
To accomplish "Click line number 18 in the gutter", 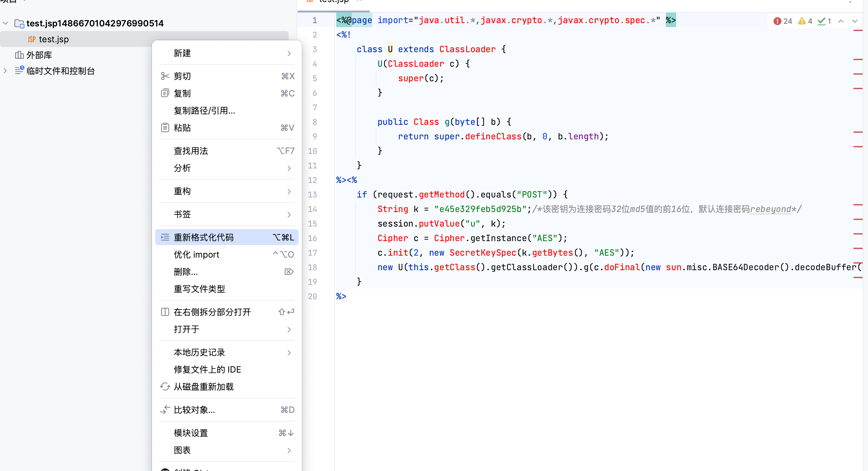I will pyautogui.click(x=312, y=268).
